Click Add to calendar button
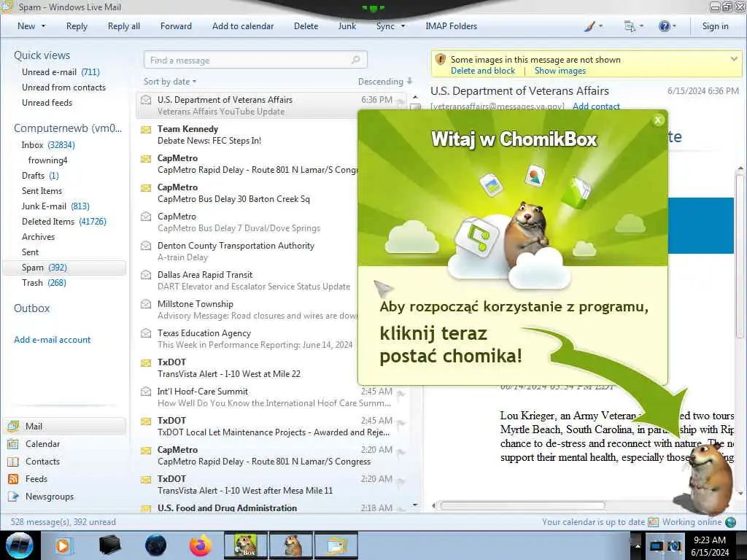This screenshot has height=560, width=747. [x=243, y=26]
